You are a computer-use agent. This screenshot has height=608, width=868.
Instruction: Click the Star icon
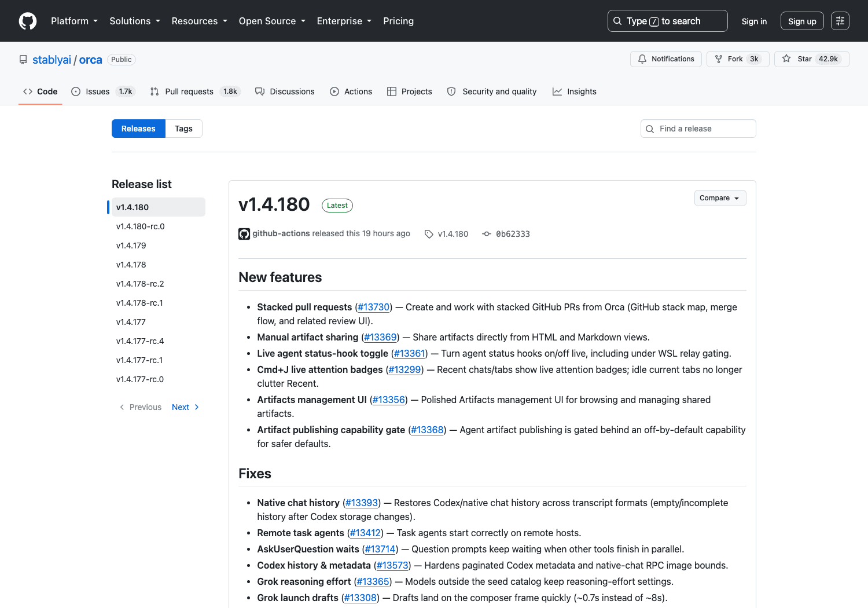786,59
